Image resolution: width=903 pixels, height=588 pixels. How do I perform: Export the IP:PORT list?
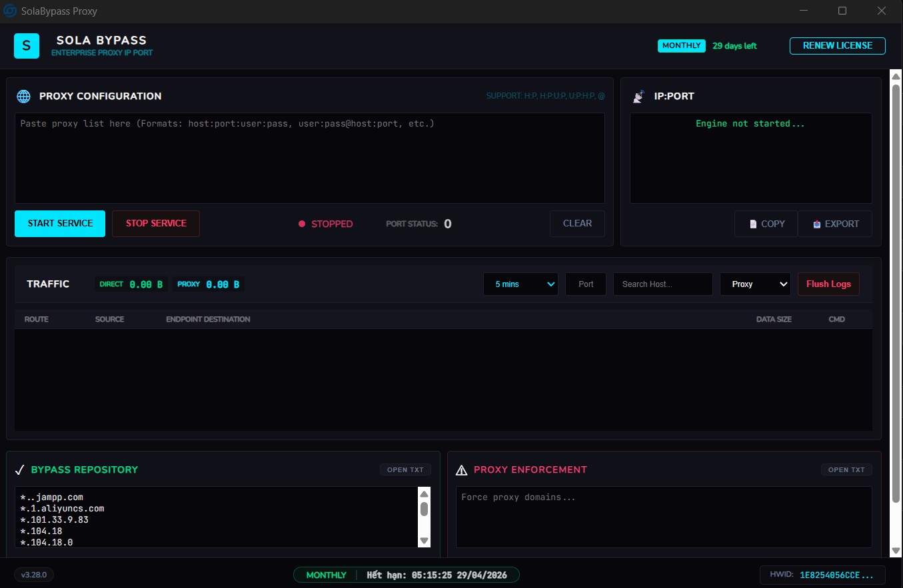835,224
